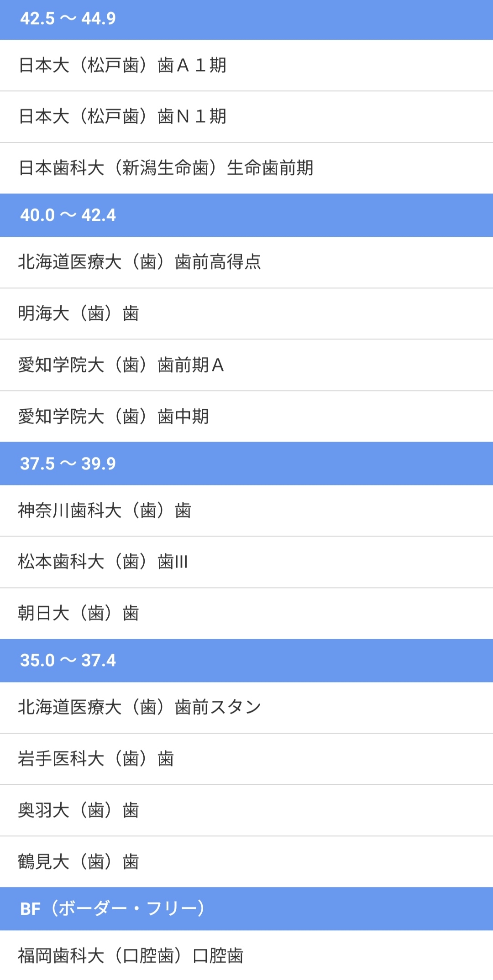This screenshot has width=493, height=980.
Task: Tap 福岡歯科大（口腔歯）口腔歯 entry
Action: pos(131,955)
